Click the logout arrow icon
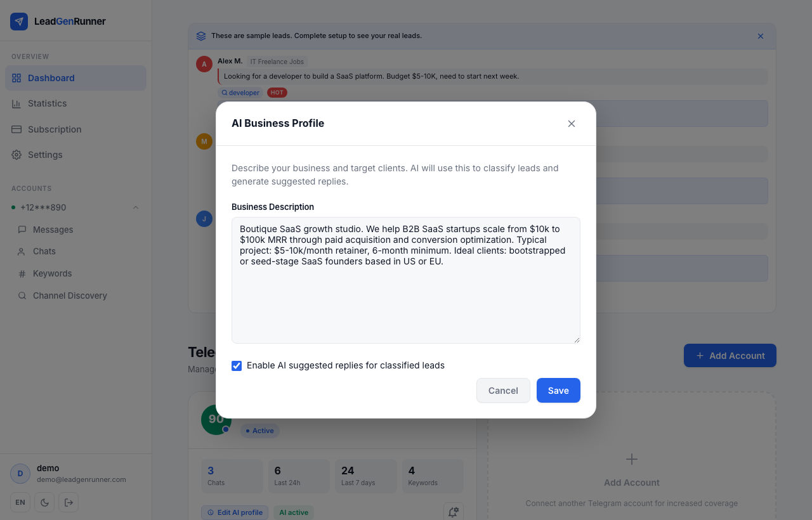This screenshot has height=520, width=812. tap(69, 502)
